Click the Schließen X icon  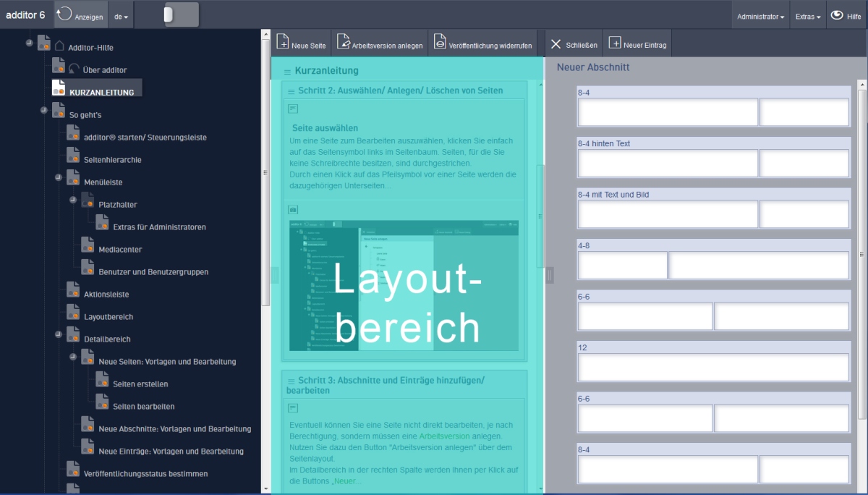click(556, 44)
